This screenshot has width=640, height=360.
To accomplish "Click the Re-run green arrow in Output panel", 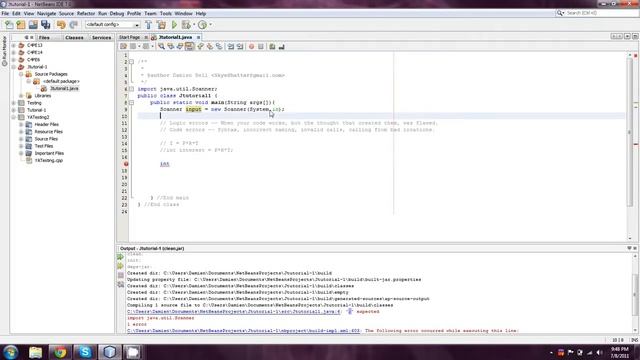I will pos(120,257).
